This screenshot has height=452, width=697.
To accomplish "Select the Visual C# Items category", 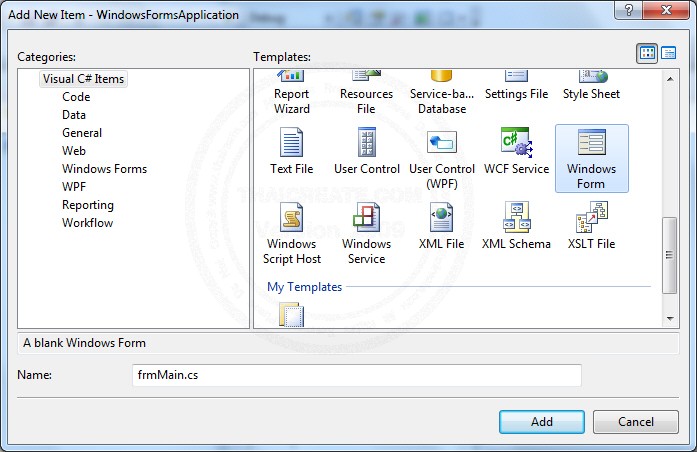I will click(x=83, y=79).
